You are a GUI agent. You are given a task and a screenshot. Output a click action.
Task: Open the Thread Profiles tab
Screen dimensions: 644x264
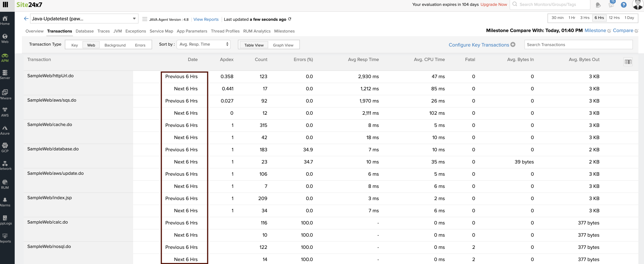225,31
